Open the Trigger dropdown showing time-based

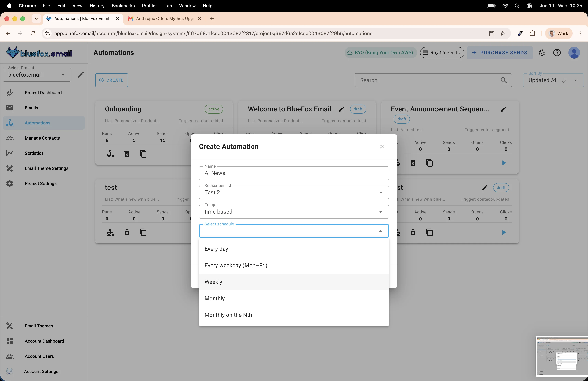[294, 212]
